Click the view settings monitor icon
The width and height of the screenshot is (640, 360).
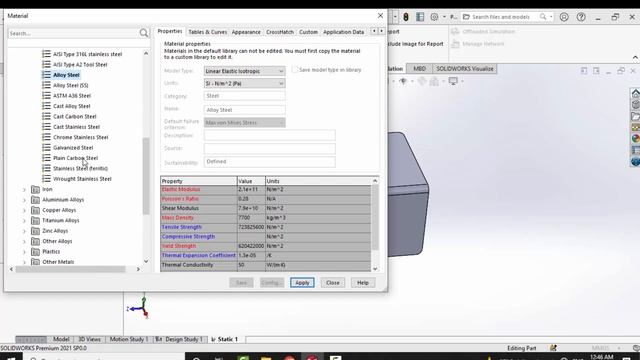(x=453, y=81)
